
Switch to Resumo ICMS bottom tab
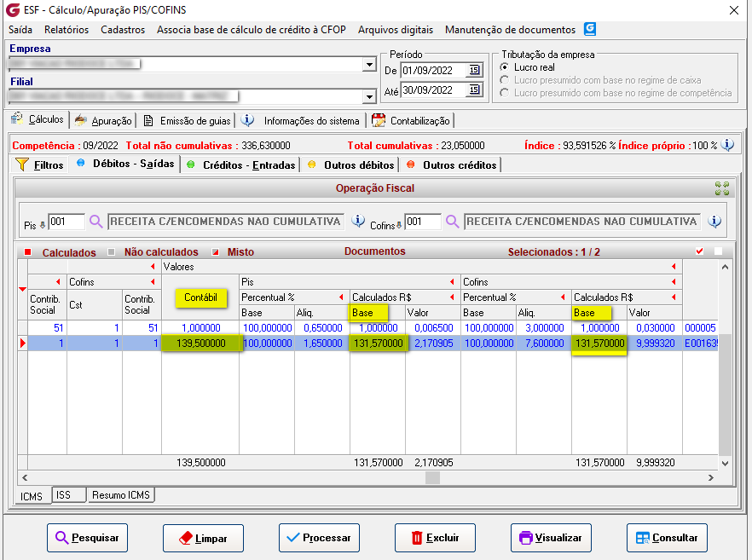121,494
